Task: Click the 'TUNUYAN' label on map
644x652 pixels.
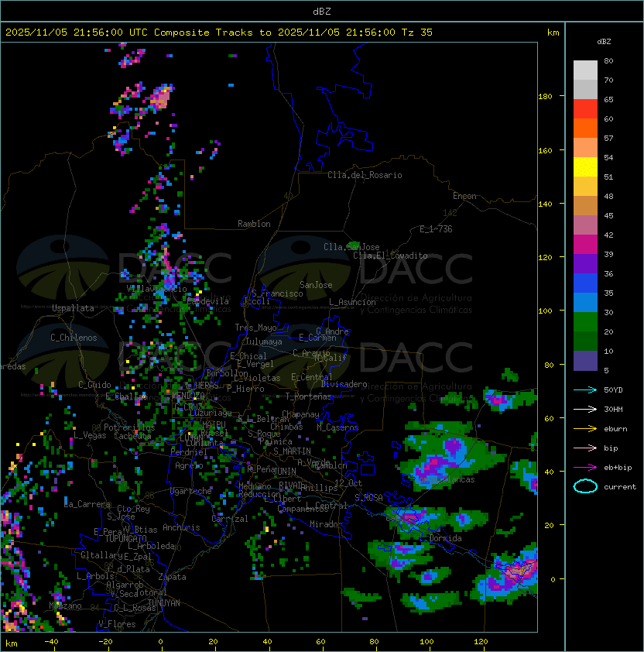Action: 164,603
